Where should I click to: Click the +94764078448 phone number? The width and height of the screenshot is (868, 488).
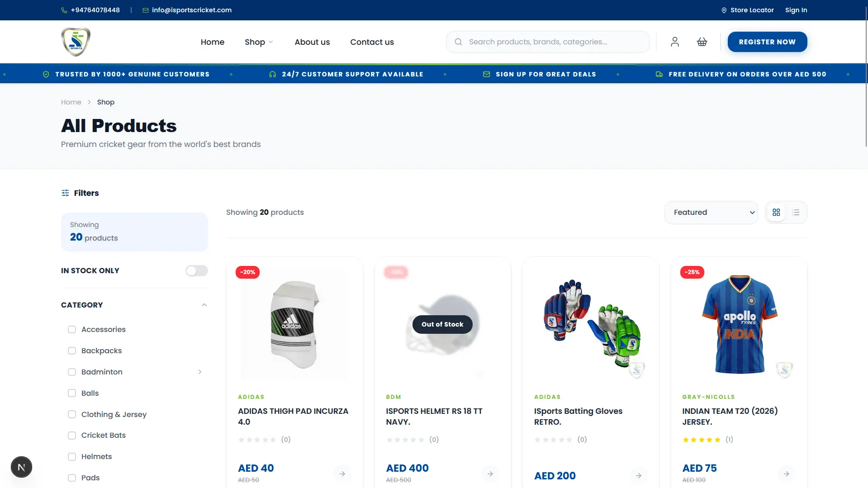(95, 10)
